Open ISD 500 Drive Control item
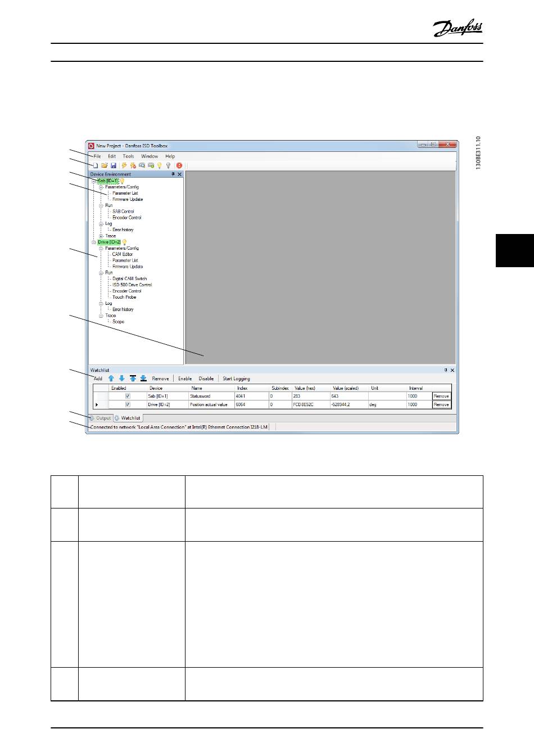The width and height of the screenshot is (534, 756). [132, 285]
